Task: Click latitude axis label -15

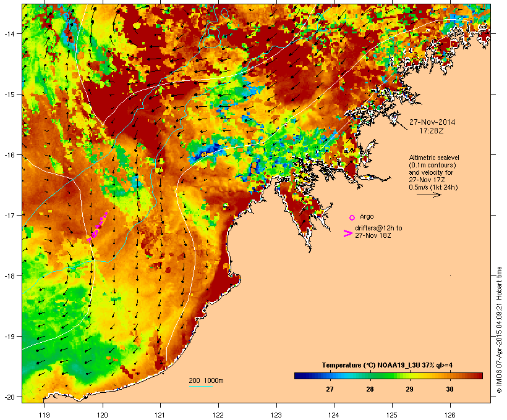Action: click(9, 94)
